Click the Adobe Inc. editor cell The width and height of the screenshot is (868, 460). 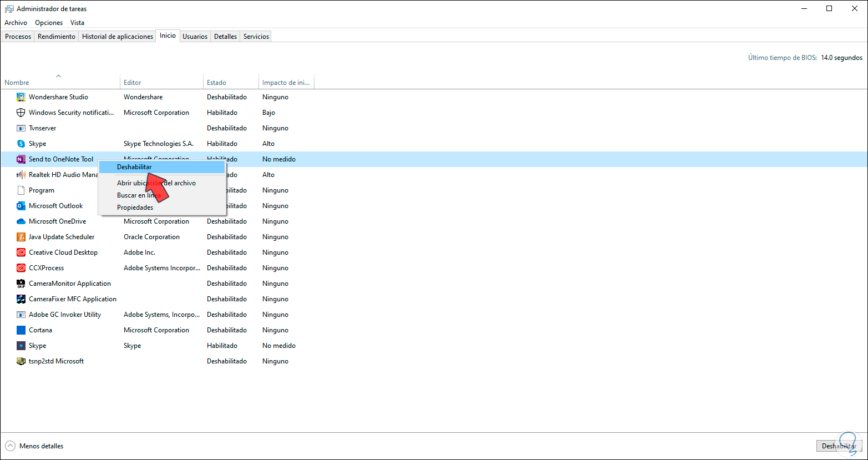pos(139,252)
